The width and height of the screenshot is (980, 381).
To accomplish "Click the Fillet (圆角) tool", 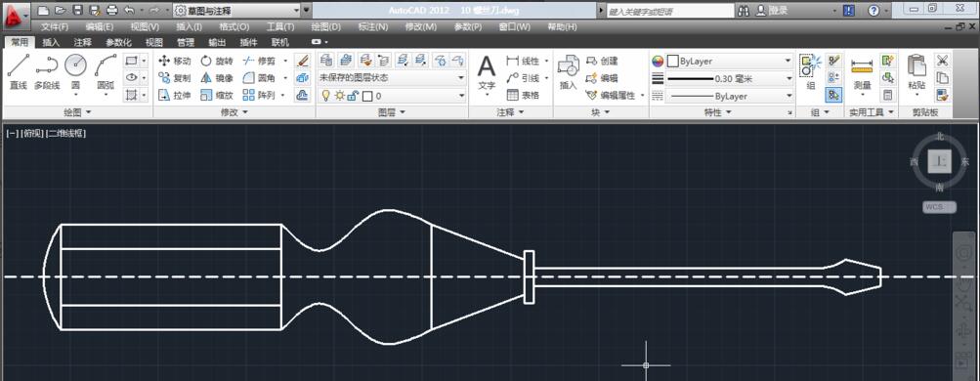I will pyautogui.click(x=259, y=78).
